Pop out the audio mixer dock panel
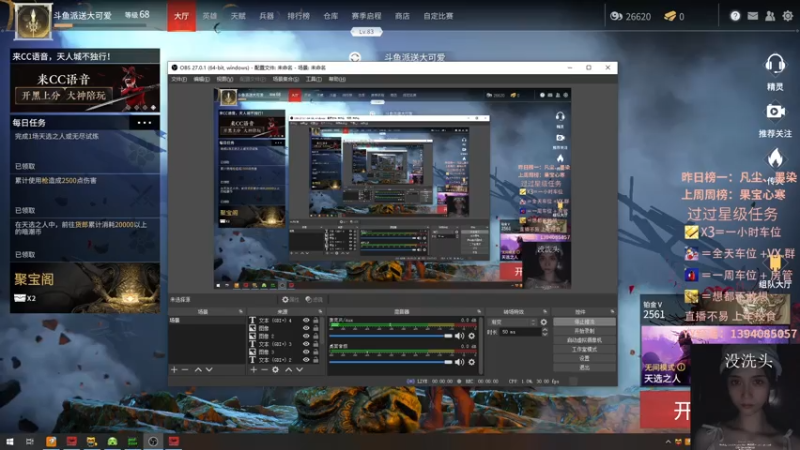Viewport: 800px width, 450px height. coord(479,311)
